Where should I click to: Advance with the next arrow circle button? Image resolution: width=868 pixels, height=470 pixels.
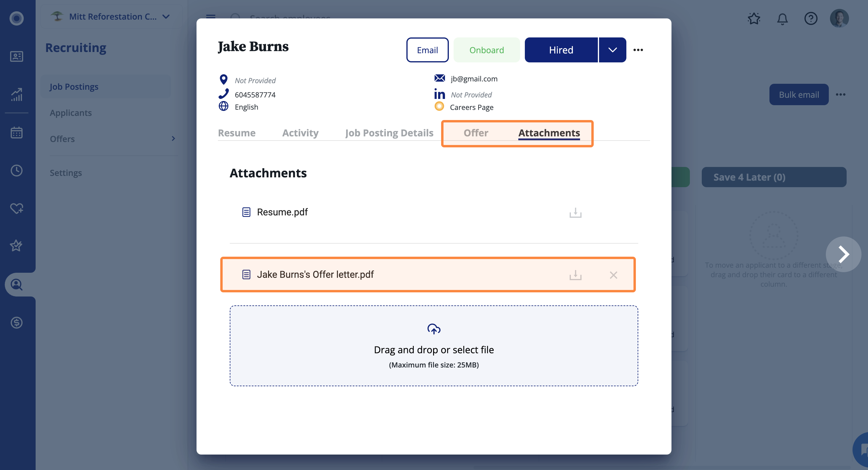tap(843, 254)
